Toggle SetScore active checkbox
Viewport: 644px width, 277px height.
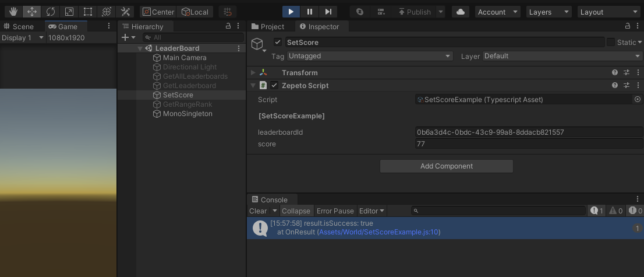[x=278, y=42]
